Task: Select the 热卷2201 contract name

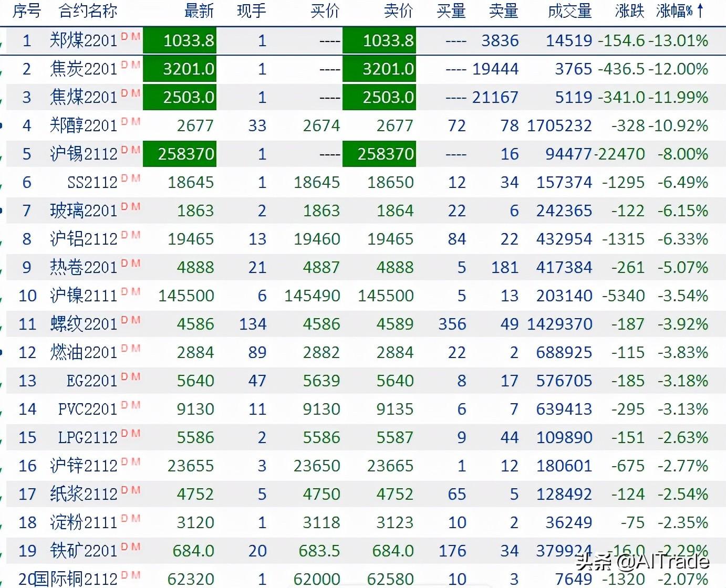Action: [84, 267]
